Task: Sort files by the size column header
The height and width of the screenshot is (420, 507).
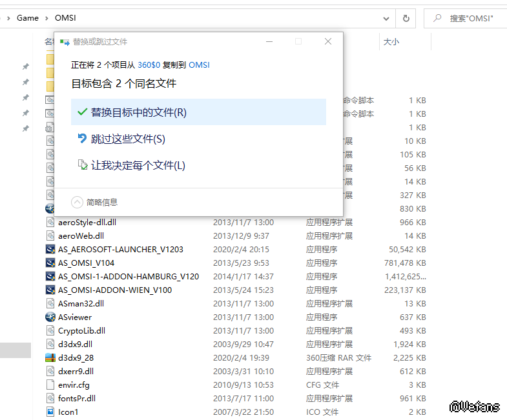Action: click(x=391, y=42)
